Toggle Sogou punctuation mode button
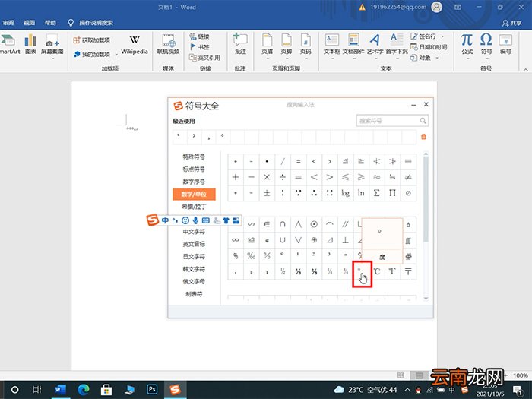 175,220
